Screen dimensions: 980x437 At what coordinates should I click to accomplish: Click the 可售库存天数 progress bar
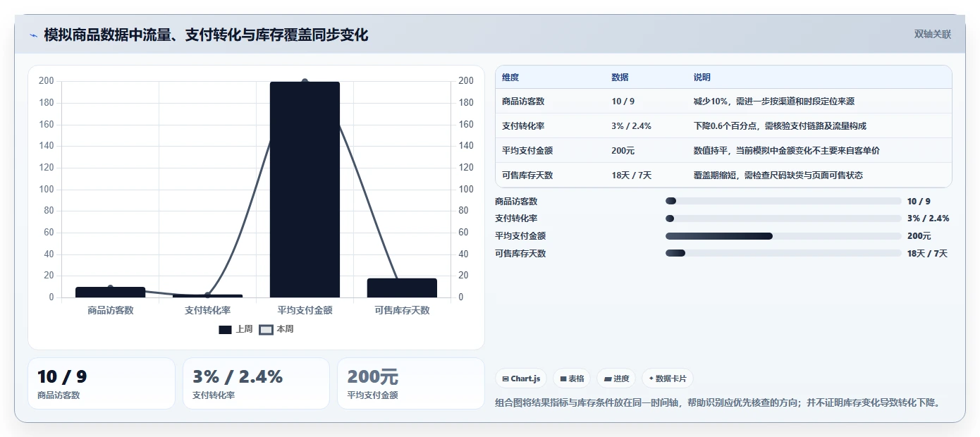tap(783, 253)
